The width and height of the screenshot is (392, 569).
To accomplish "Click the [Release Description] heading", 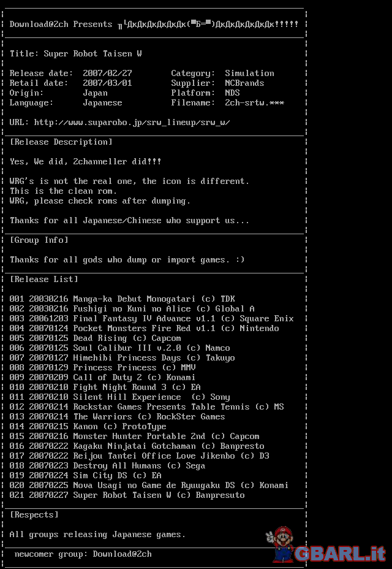I will [61, 142].
